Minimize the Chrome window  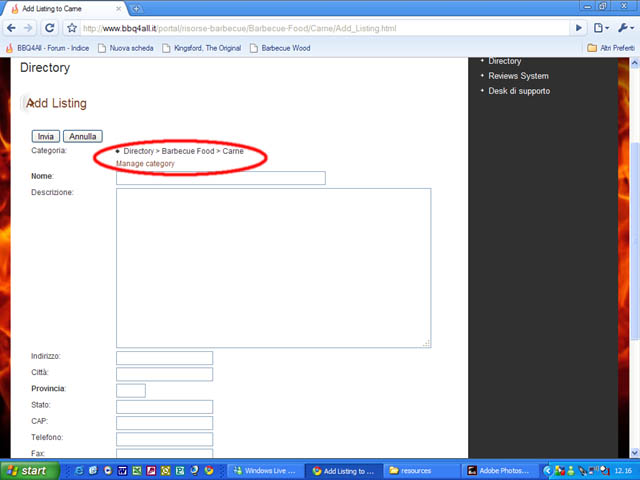tap(587, 6)
